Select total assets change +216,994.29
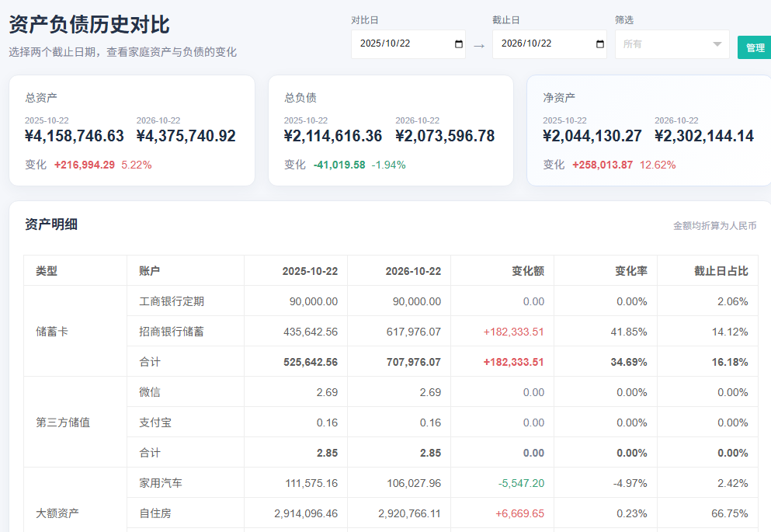 85,165
